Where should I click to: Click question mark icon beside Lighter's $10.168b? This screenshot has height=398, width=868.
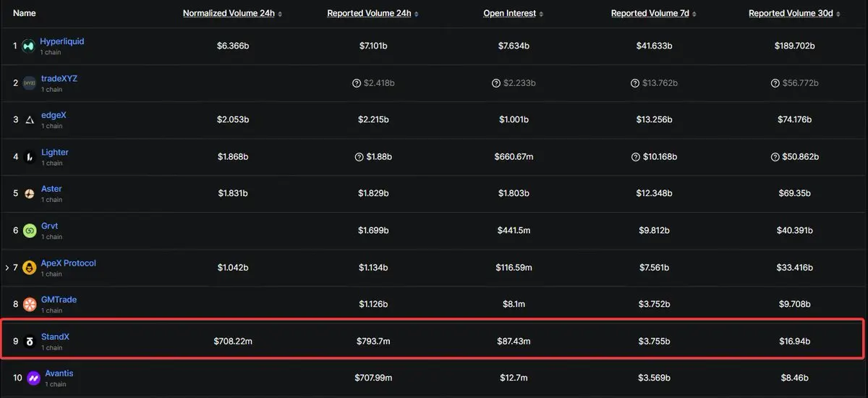[x=635, y=157]
